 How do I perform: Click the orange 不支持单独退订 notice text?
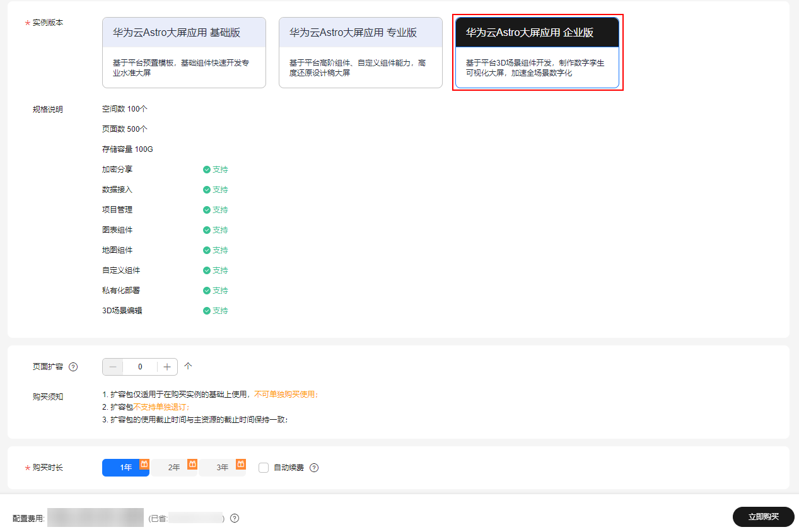161,407
